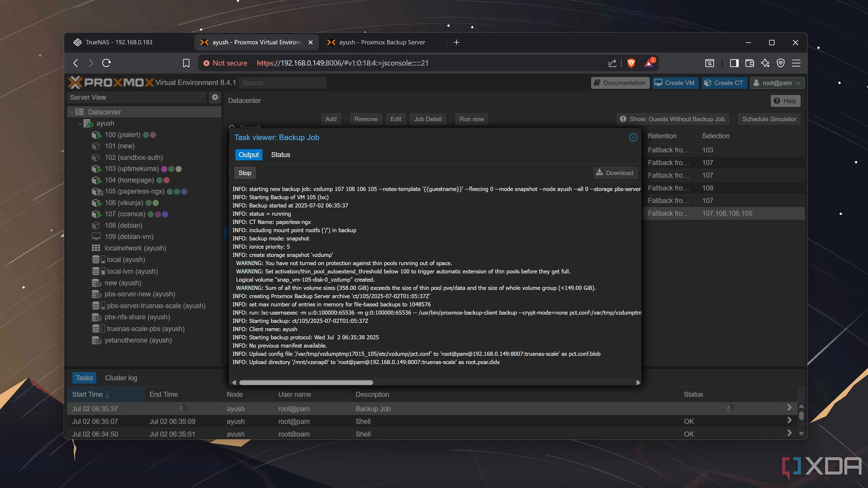
Task: Open the Server View dropdown
Action: 137,97
